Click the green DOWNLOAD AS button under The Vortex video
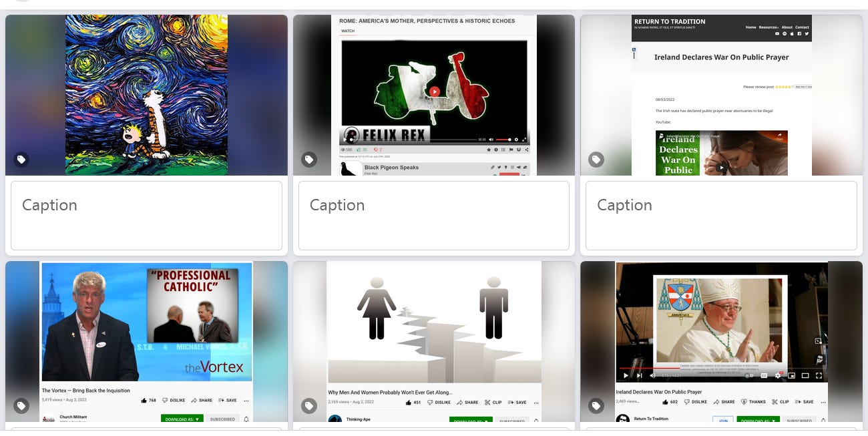 pos(182,419)
